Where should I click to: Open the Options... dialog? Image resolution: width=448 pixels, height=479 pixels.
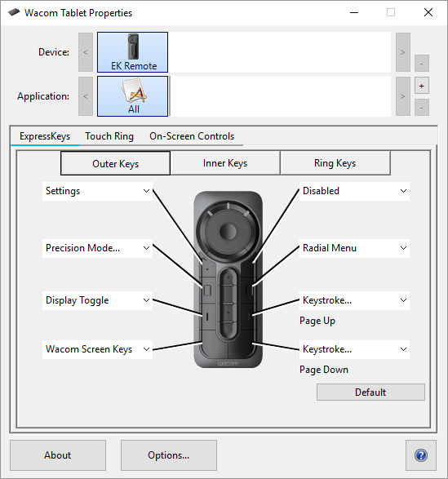pyautogui.click(x=169, y=455)
